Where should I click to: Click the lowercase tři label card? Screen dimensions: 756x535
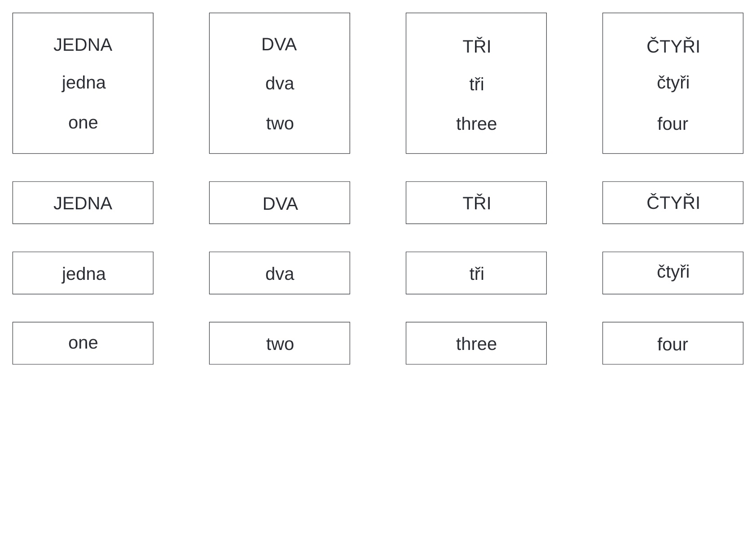(x=476, y=273)
